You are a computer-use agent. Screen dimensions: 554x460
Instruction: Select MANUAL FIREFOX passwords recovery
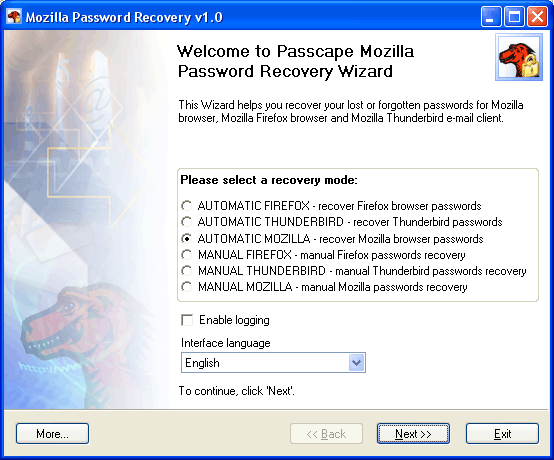click(187, 255)
